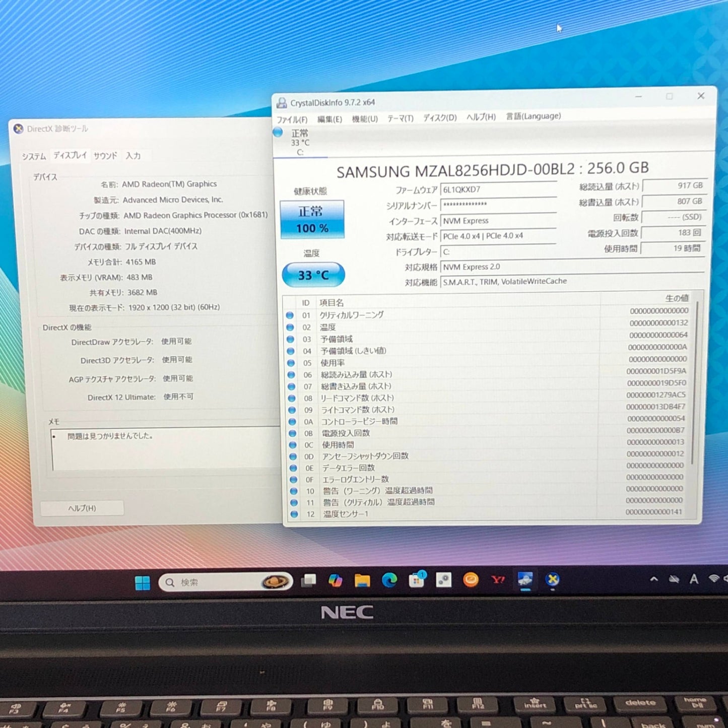This screenshot has width=728, height=728.
Task: Click the ヘルプ(H) button in DirectX tool
Action: (82, 508)
